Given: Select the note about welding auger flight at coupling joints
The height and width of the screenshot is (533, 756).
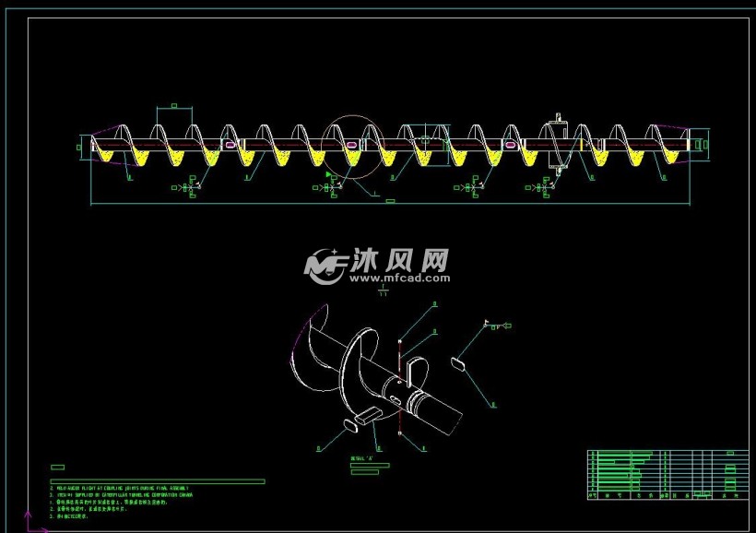Looking at the screenshot, I should tap(119, 488).
